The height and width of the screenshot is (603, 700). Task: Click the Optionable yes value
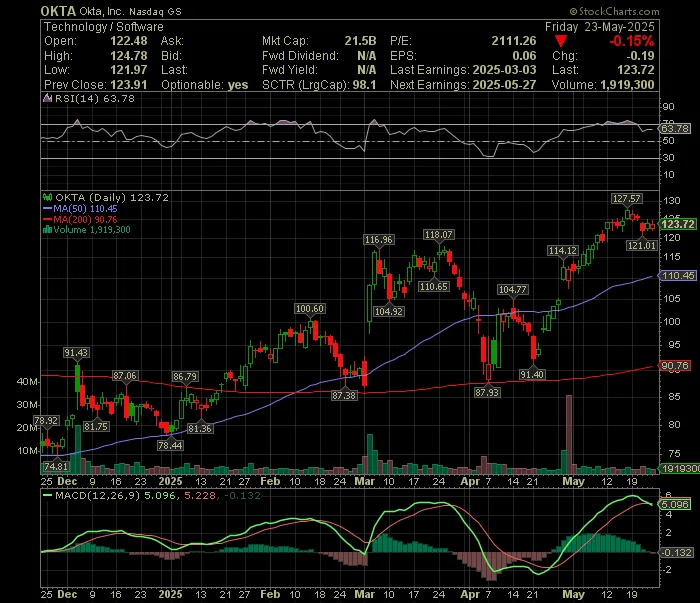pos(238,85)
